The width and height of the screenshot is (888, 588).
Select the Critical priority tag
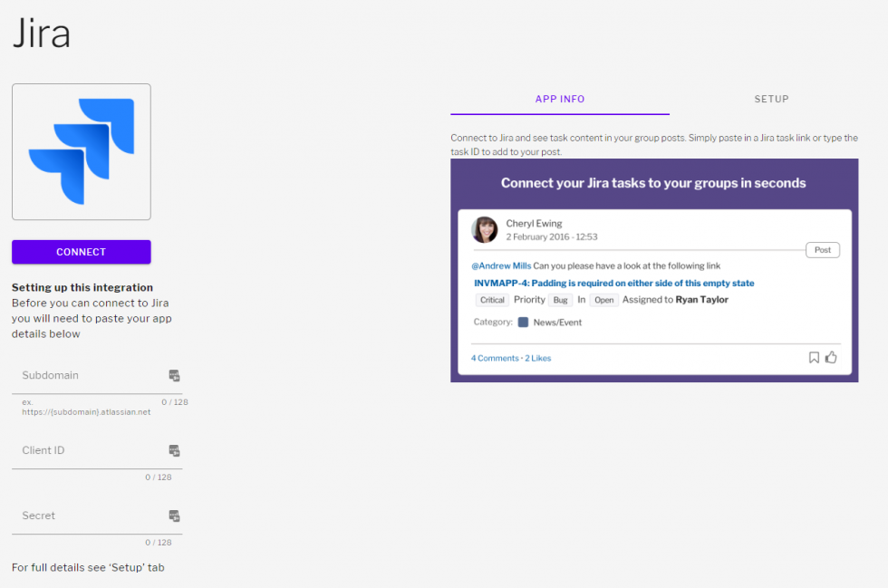[x=491, y=299]
